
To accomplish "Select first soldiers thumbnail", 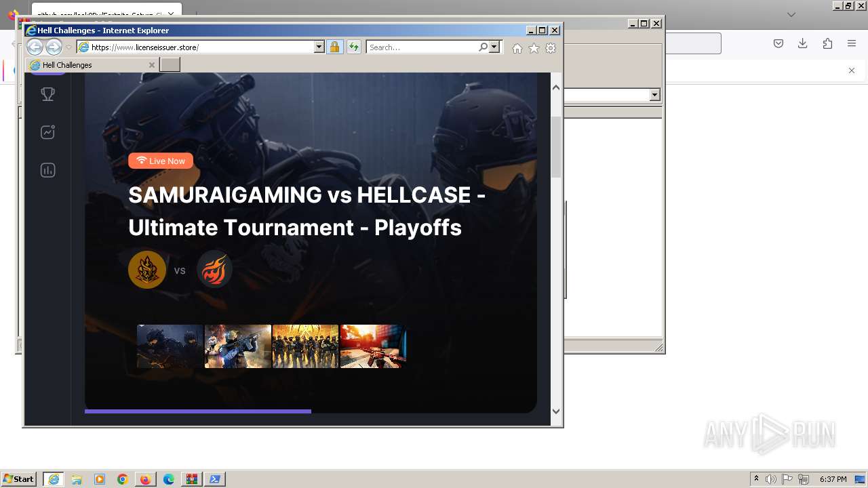I will pyautogui.click(x=170, y=346).
